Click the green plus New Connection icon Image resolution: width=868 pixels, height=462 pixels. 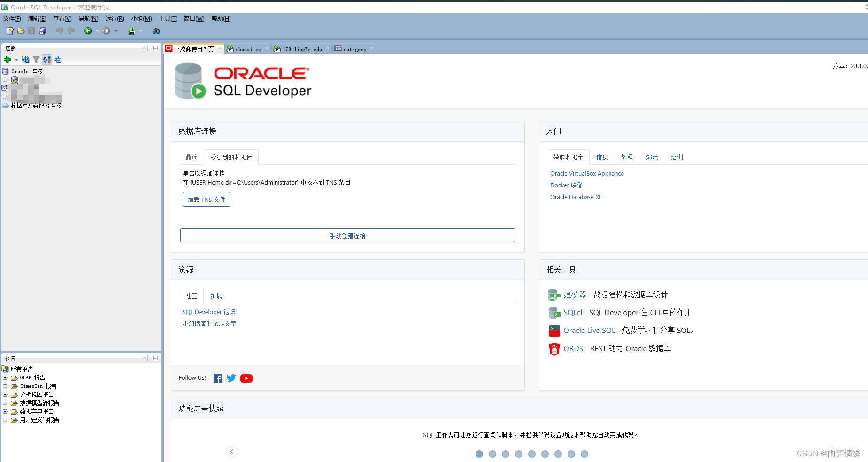[x=8, y=60]
